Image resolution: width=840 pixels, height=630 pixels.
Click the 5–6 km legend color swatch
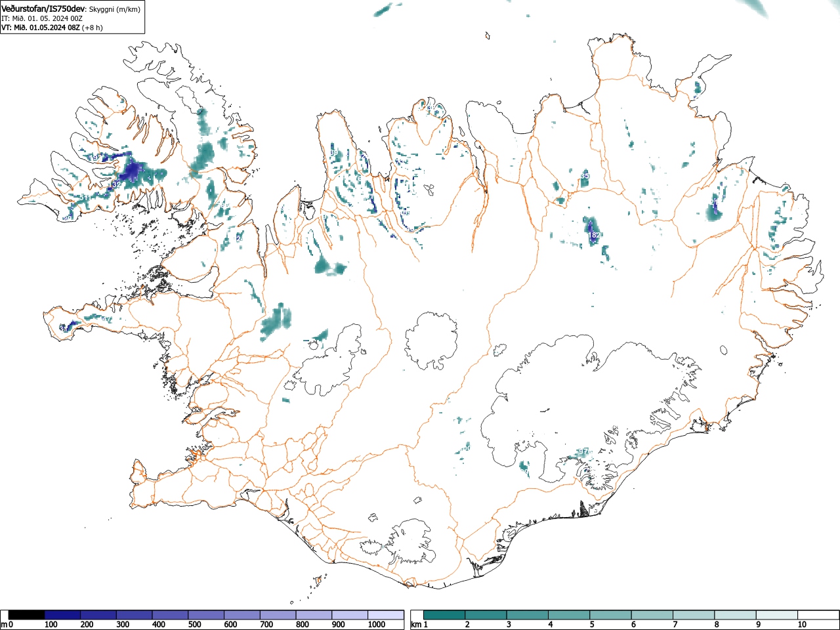click(x=610, y=615)
